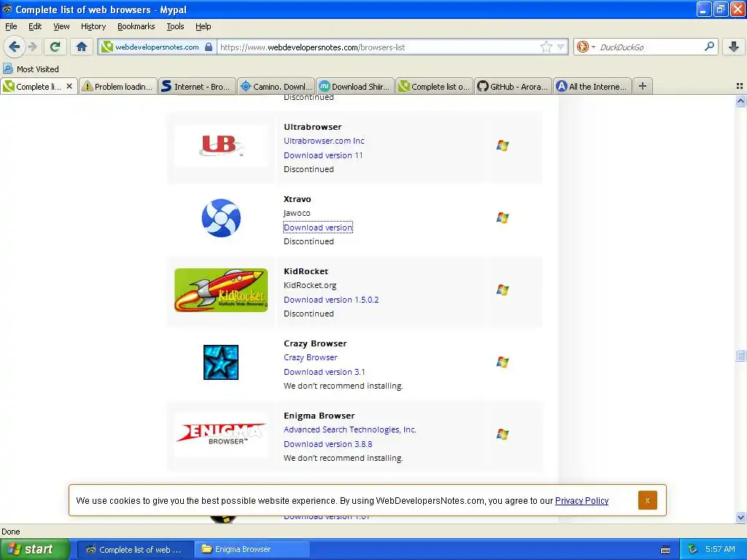The width and height of the screenshot is (747, 560).
Task: Click the Crazy Browser star logo
Action: [221, 362]
